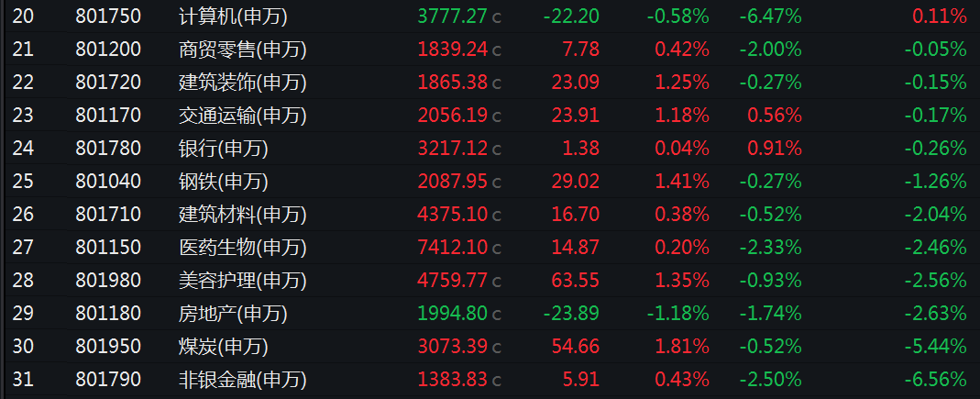This screenshot has height=399, width=980.
Task: Click 建筑装饰(申万) sector name
Action: coord(243,83)
